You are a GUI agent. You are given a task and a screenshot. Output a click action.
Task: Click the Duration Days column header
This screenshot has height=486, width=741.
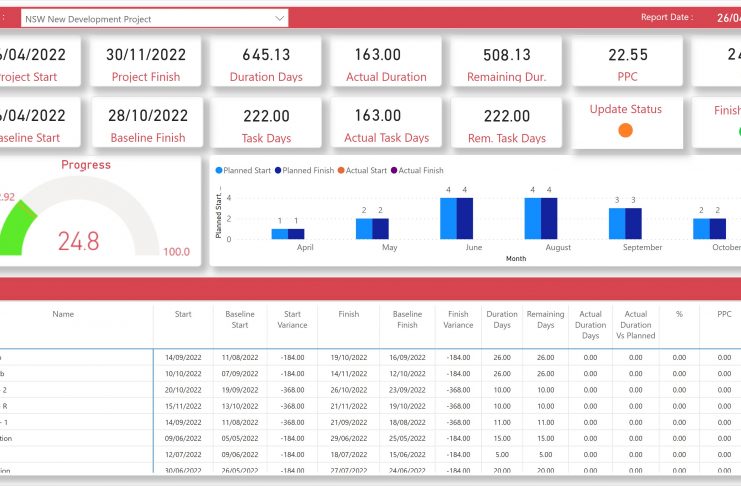click(x=501, y=320)
